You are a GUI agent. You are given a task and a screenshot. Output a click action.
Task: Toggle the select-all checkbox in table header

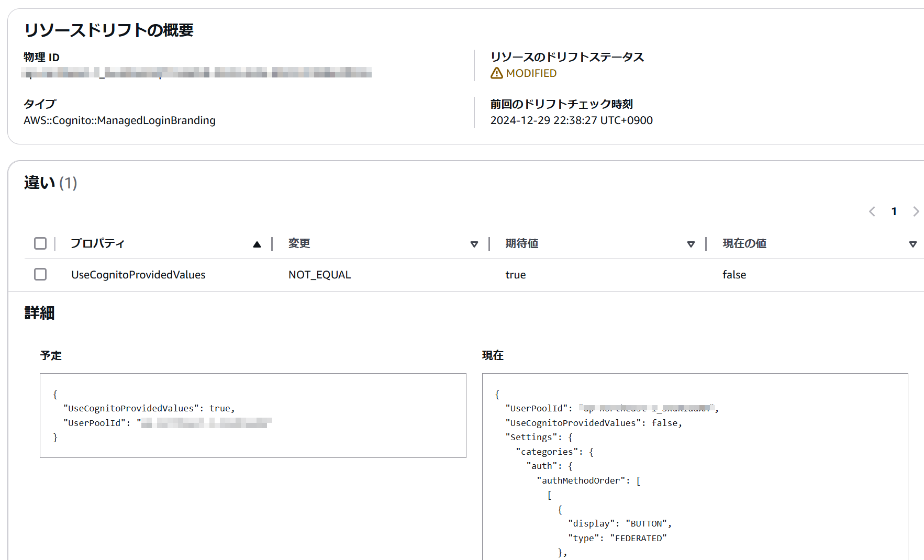pos(40,243)
